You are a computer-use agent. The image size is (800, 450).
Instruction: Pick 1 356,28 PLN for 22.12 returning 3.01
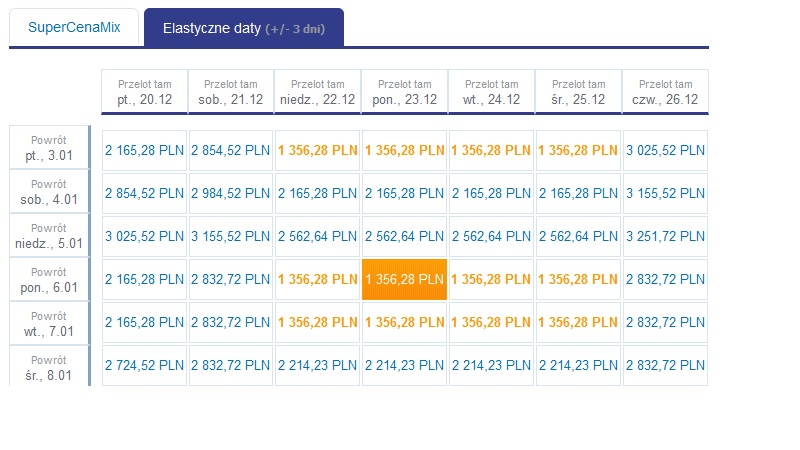pyautogui.click(x=317, y=150)
